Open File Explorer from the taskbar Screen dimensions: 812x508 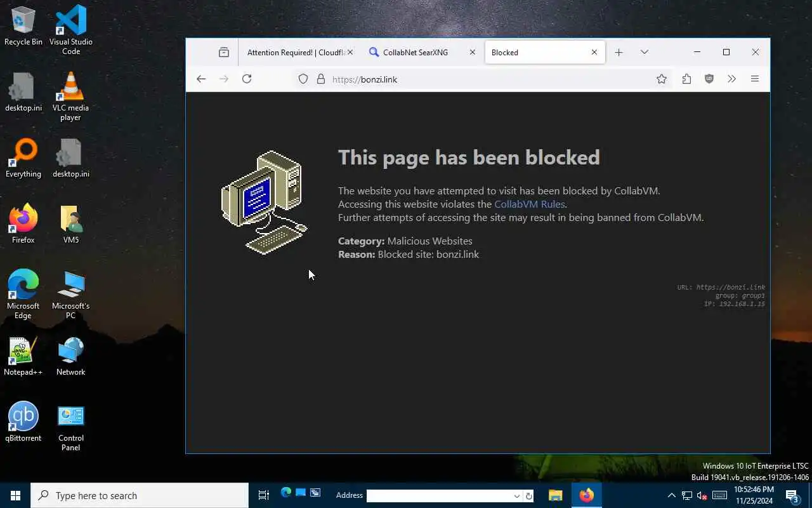pos(556,495)
